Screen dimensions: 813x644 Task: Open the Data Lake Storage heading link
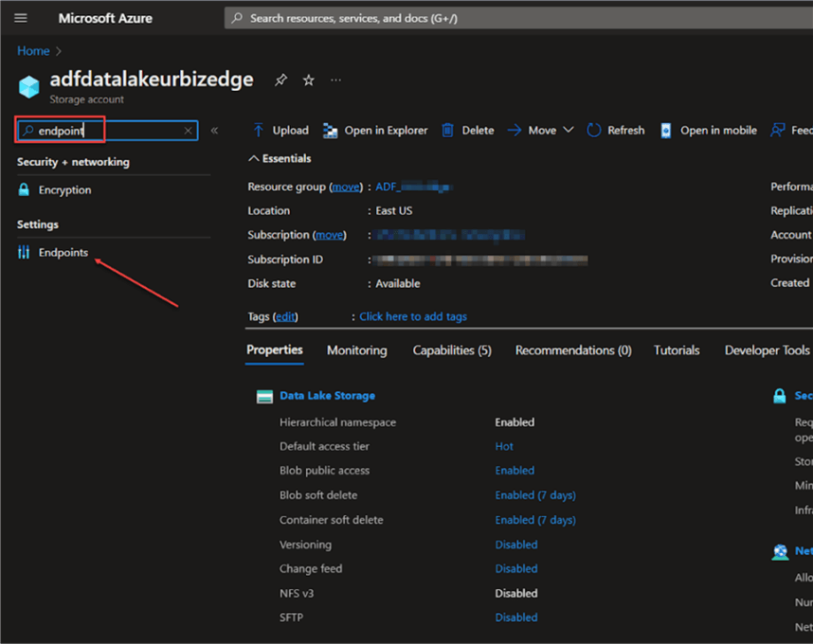point(327,396)
